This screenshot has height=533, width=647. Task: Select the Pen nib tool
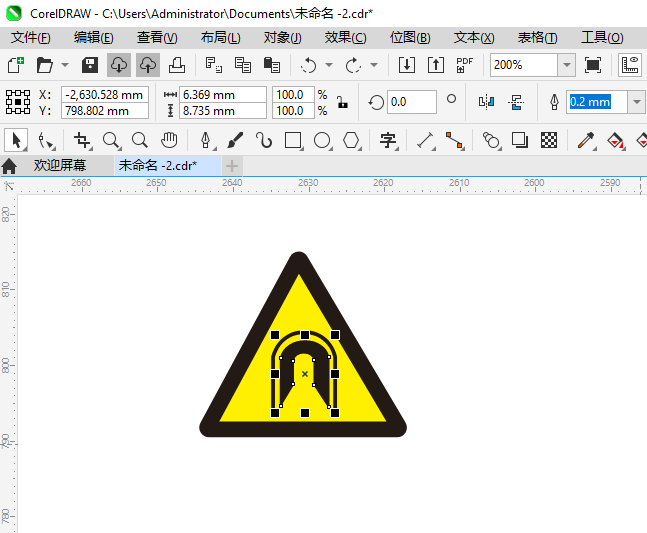206,141
